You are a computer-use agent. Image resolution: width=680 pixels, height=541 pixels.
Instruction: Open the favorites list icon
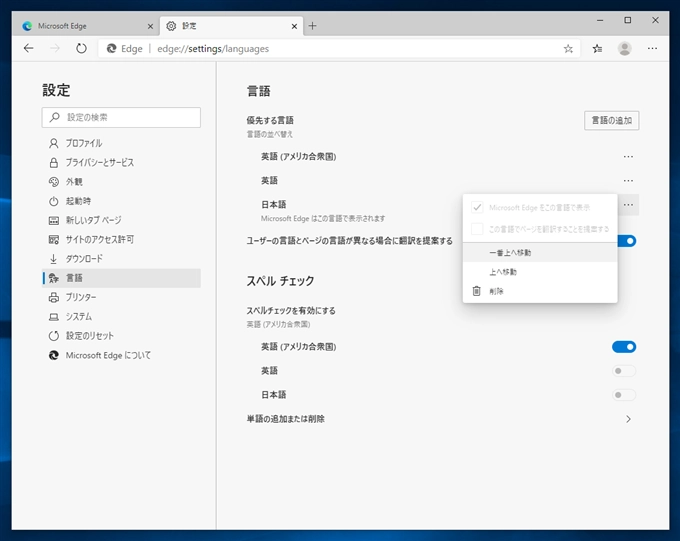point(597,49)
